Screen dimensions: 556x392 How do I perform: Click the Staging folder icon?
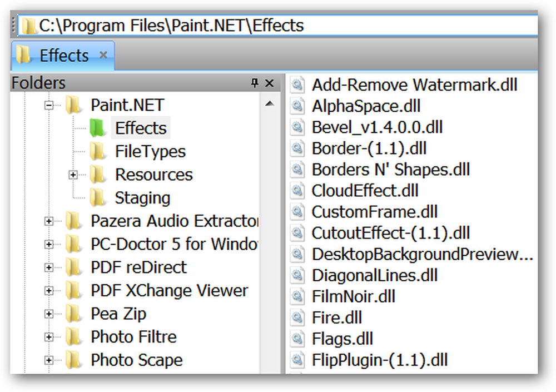97,198
